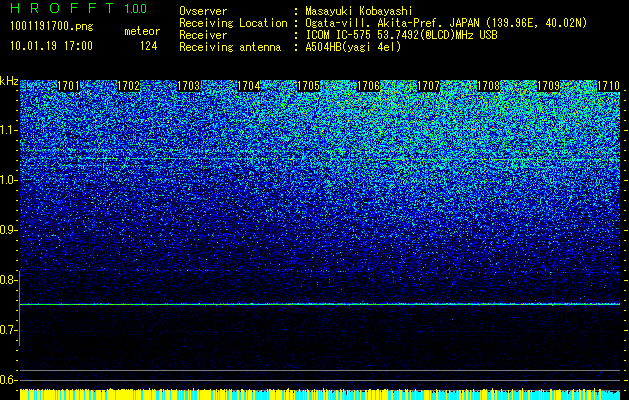Click the HROFFT 1.0.0 title text
This screenshot has height=400, width=629.
click(x=79, y=8)
